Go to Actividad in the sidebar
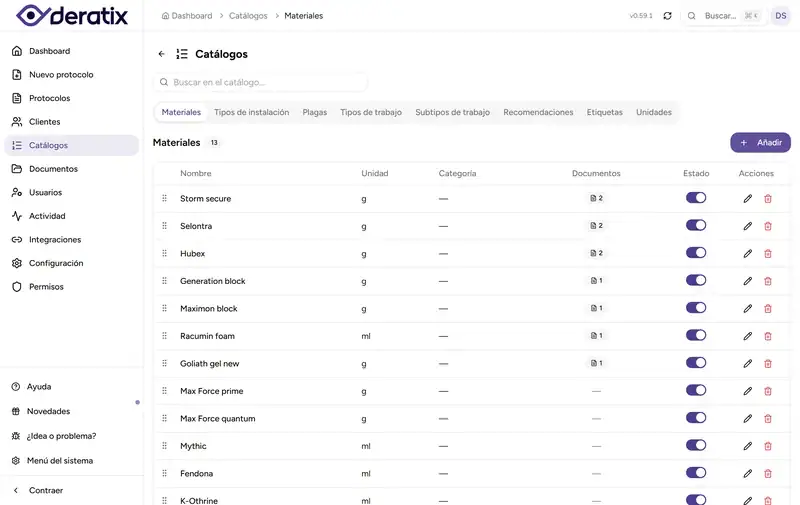This screenshot has width=800, height=505. (71, 216)
